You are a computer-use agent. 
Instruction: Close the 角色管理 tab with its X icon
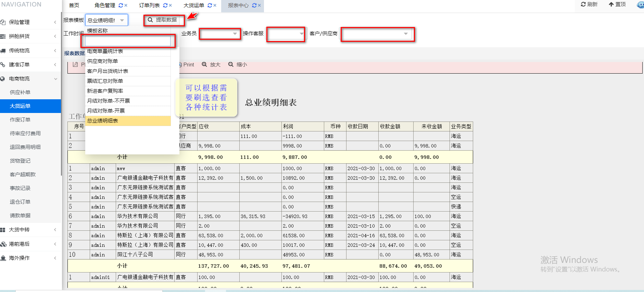click(x=126, y=5)
